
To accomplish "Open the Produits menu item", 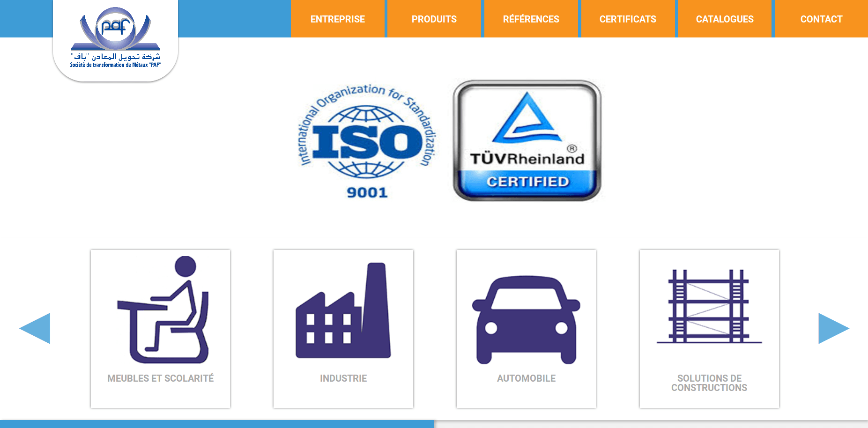I will tap(434, 19).
